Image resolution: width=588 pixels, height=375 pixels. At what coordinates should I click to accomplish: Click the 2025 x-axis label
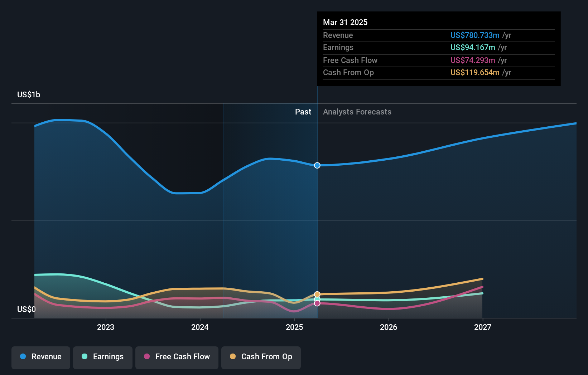tap(294, 327)
